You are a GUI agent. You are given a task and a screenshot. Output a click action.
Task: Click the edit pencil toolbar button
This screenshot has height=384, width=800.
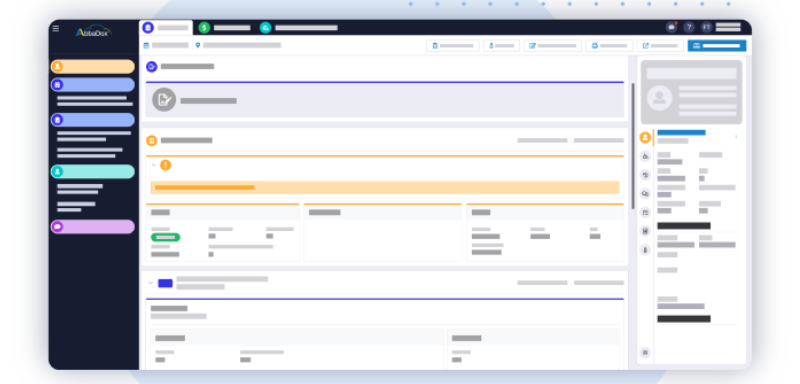(x=553, y=46)
